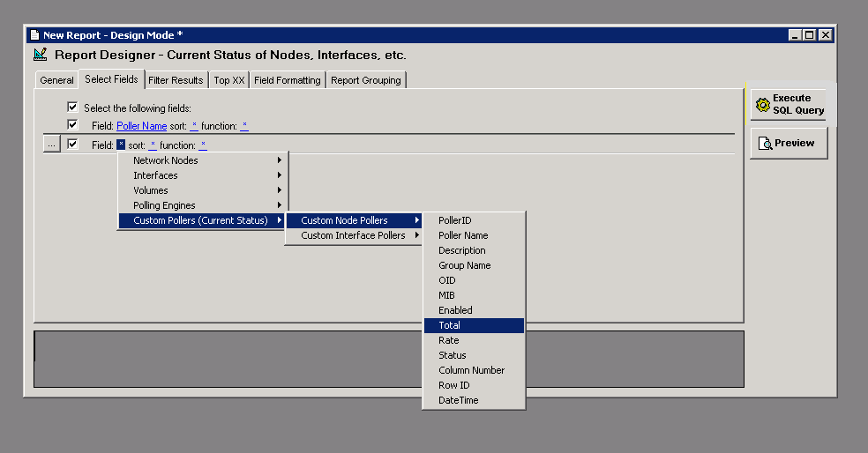The height and width of the screenshot is (453, 868).
Task: Expand the Network Nodes submenu
Action: pyautogui.click(x=203, y=160)
